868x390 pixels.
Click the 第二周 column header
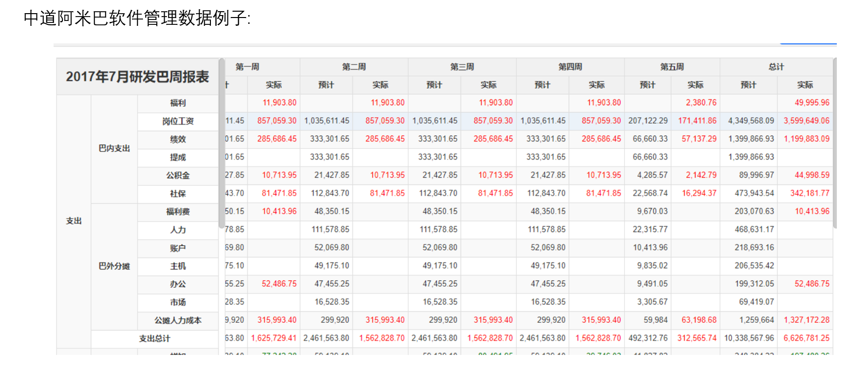pos(354,67)
